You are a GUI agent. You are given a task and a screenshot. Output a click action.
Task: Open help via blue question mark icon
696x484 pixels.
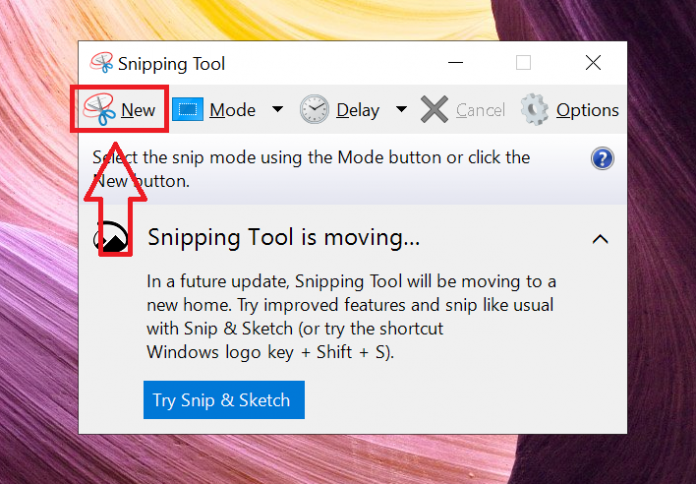602,159
